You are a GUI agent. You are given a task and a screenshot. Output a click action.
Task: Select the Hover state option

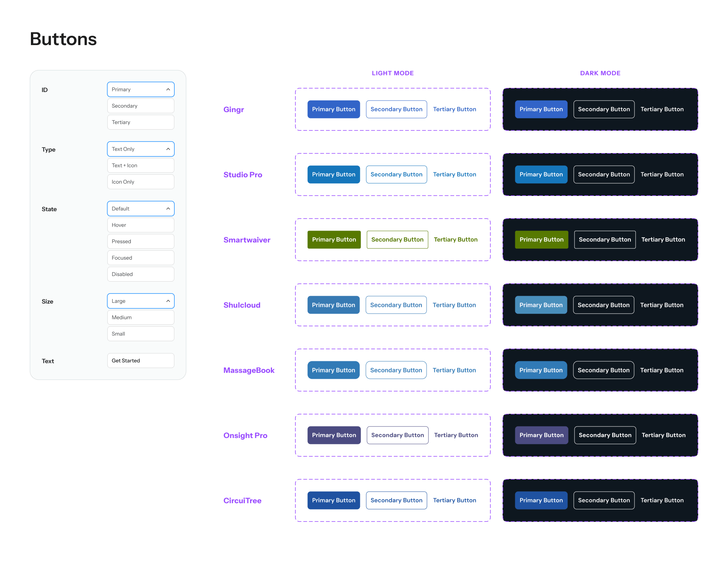pos(141,225)
